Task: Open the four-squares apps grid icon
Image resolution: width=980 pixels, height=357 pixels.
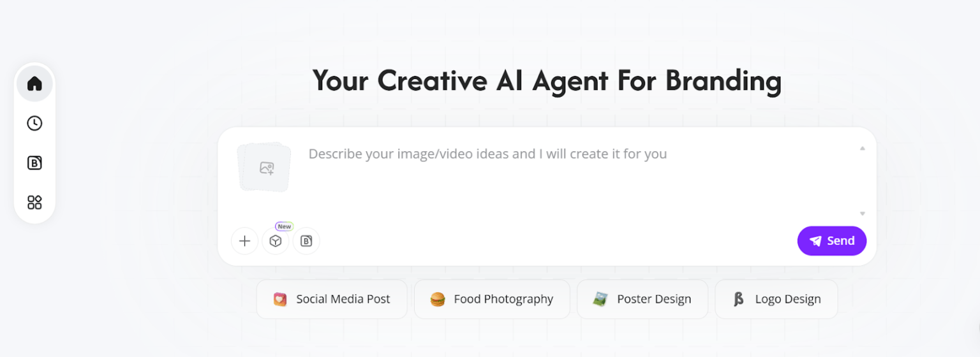Action: click(34, 203)
